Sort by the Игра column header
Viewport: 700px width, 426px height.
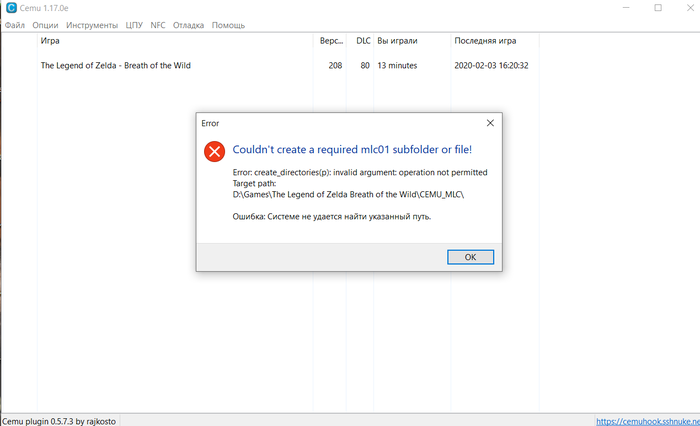(50, 42)
